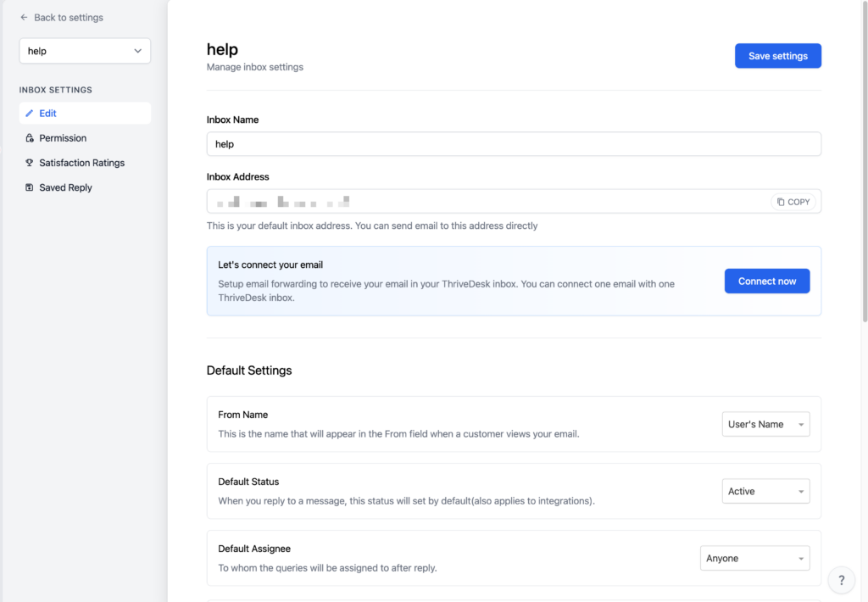
Task: Switch to the Permission settings section
Action: coord(63,137)
